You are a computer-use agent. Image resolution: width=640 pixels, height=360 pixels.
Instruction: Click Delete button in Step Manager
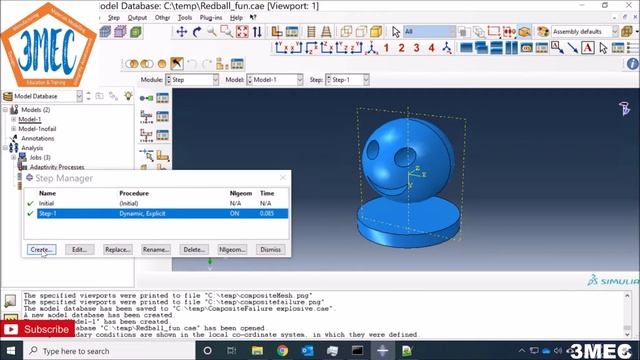click(194, 249)
